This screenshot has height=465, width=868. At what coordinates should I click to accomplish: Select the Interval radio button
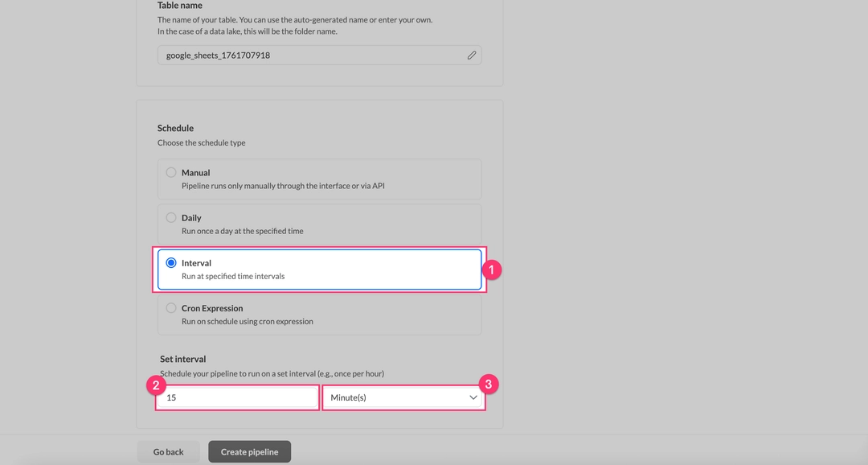click(171, 263)
